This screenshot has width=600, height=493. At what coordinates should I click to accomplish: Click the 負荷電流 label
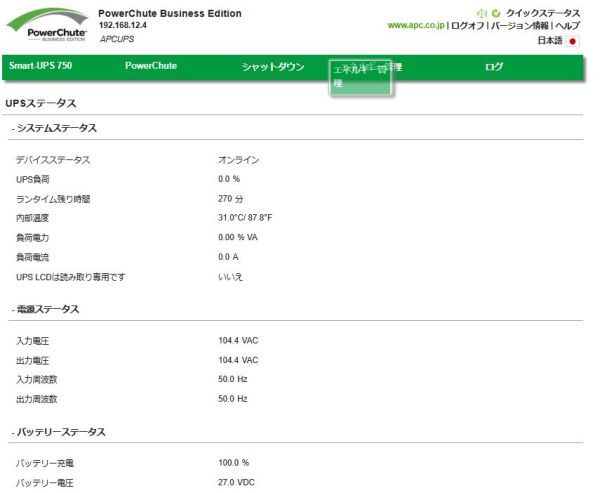33,257
